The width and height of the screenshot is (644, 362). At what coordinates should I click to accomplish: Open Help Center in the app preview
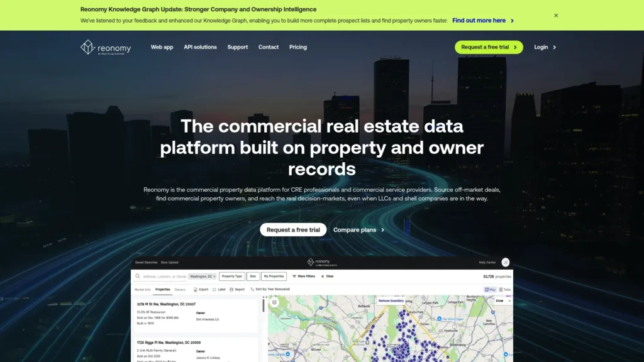[x=487, y=262]
